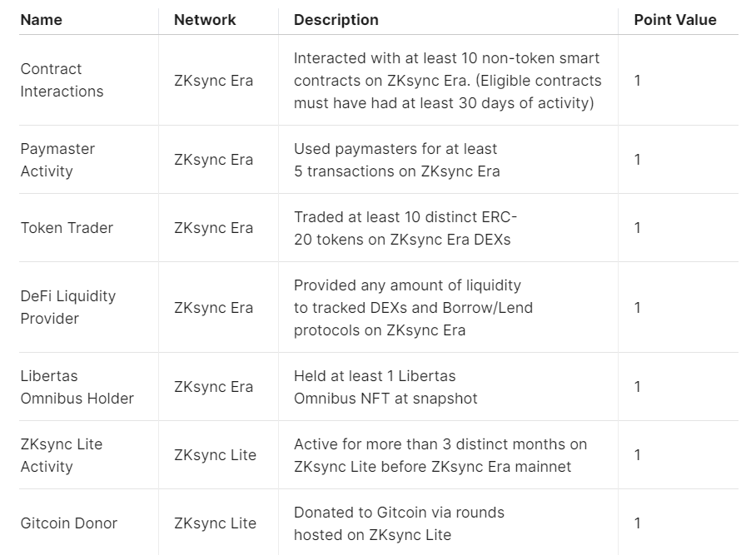Click the ERC-20 tokens DEXs description
The width and height of the screenshot is (756, 555).
pyautogui.click(x=405, y=228)
